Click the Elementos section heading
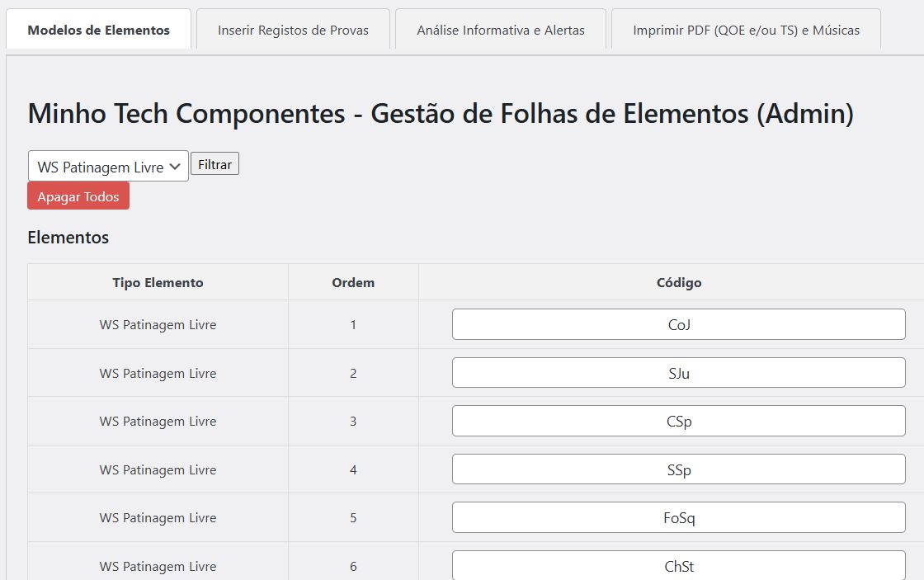The image size is (924, 580). 68,238
